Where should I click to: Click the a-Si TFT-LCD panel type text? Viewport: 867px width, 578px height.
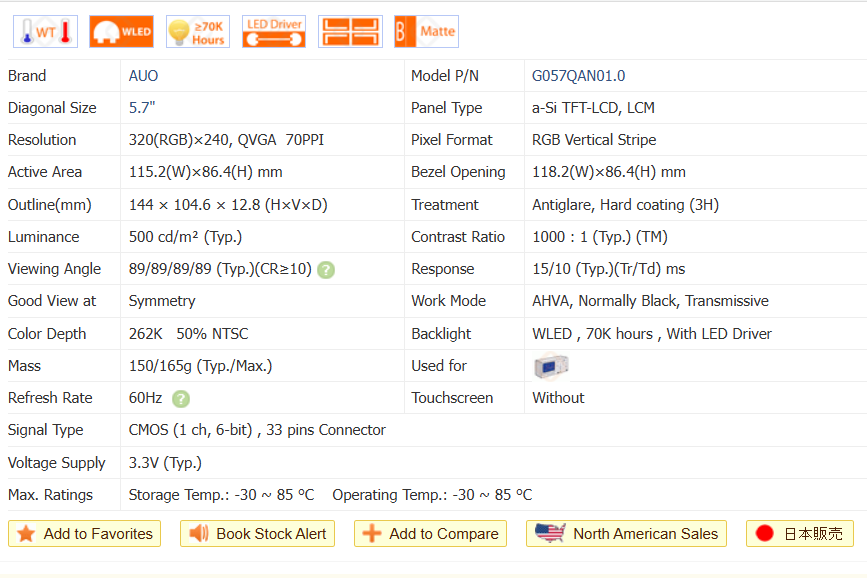(593, 108)
